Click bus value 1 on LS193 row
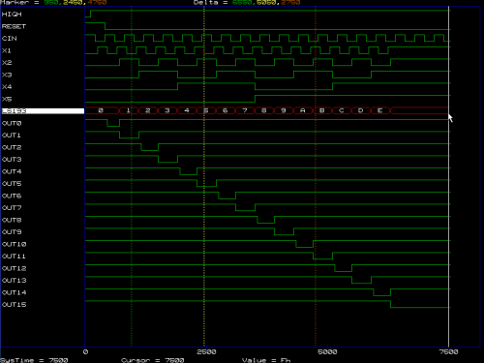The width and height of the screenshot is (484, 363). (128, 110)
